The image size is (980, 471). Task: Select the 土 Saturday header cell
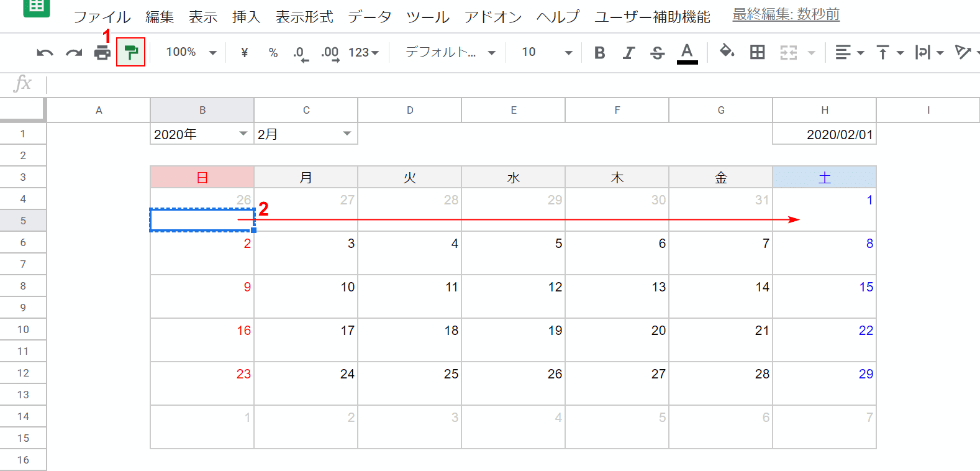click(825, 177)
